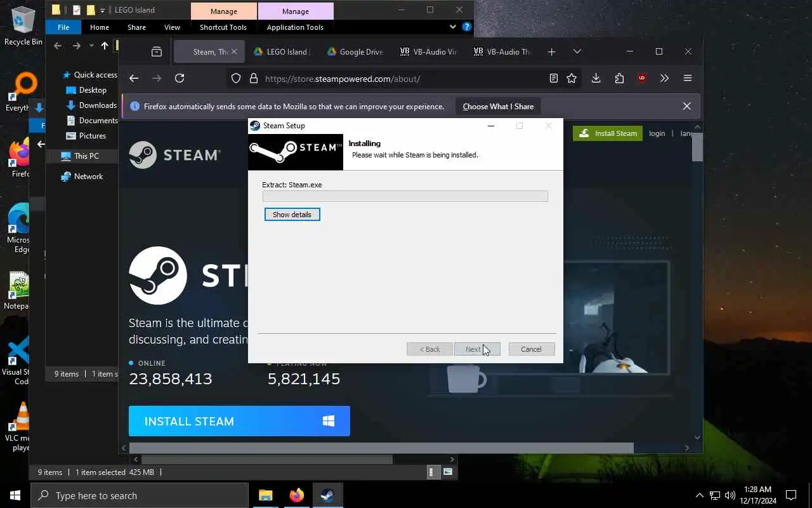Switch Explorer to large icons view
This screenshot has height=508, width=812.
pos(448,472)
